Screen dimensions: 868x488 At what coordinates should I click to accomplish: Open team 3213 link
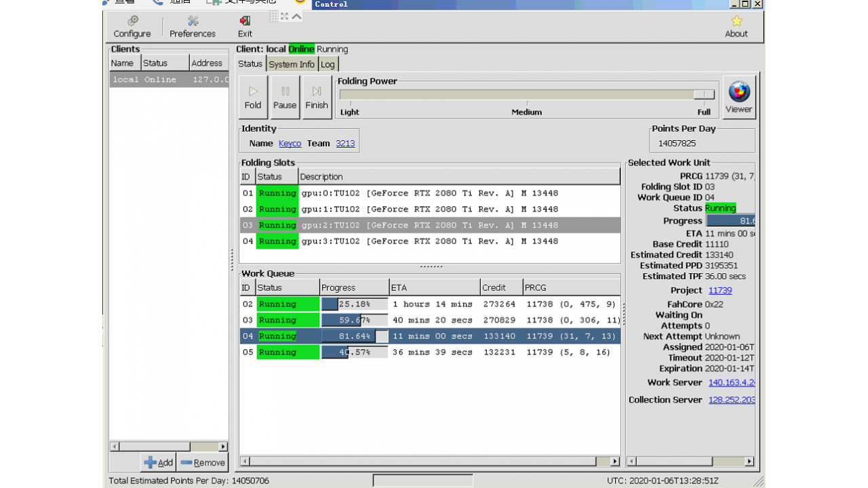345,144
